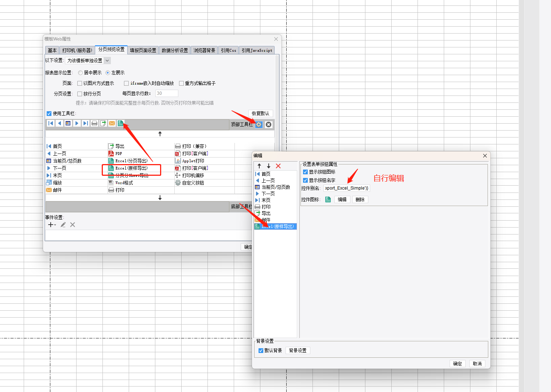Select 居中展示 radio button

click(x=80, y=73)
